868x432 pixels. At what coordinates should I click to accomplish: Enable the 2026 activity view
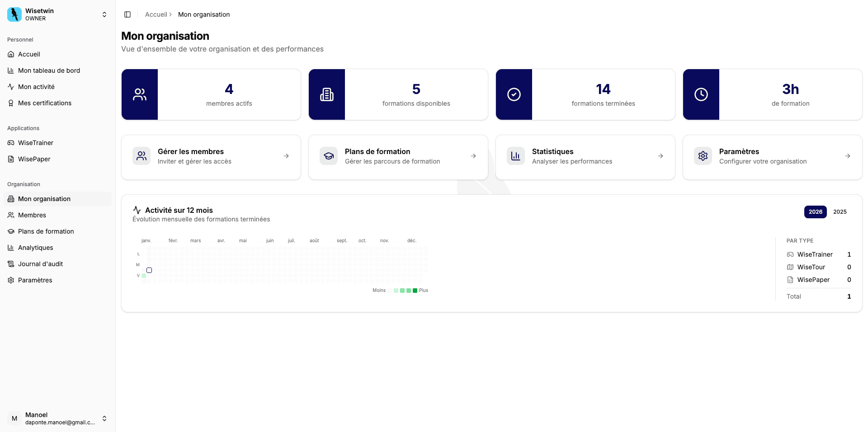(x=815, y=211)
